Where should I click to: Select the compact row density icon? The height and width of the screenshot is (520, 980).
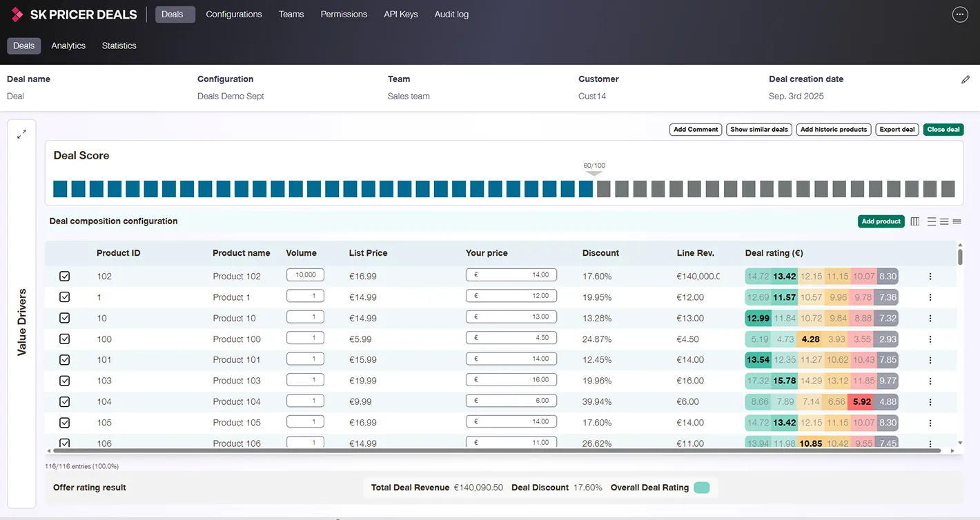tap(957, 221)
